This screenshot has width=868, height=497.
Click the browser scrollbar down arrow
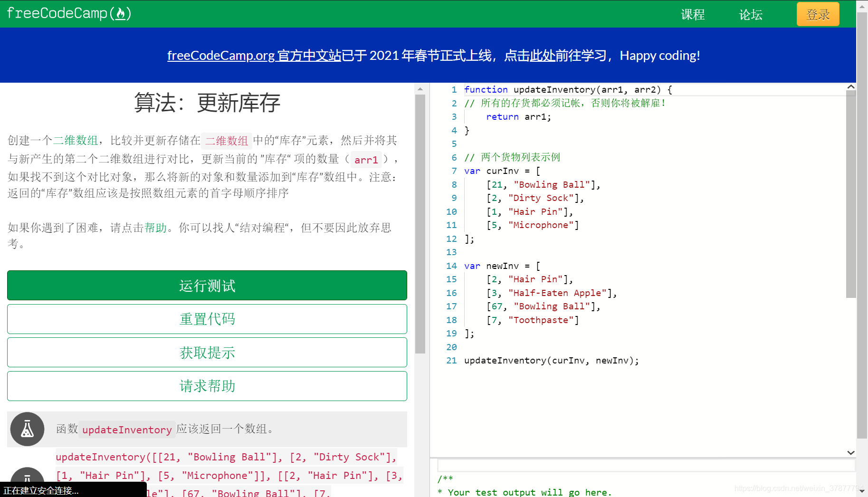(862, 491)
